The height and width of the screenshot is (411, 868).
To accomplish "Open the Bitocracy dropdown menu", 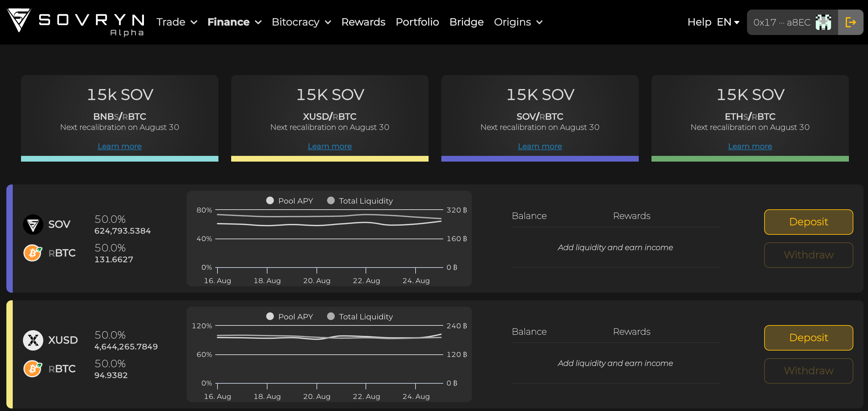I will coord(302,22).
